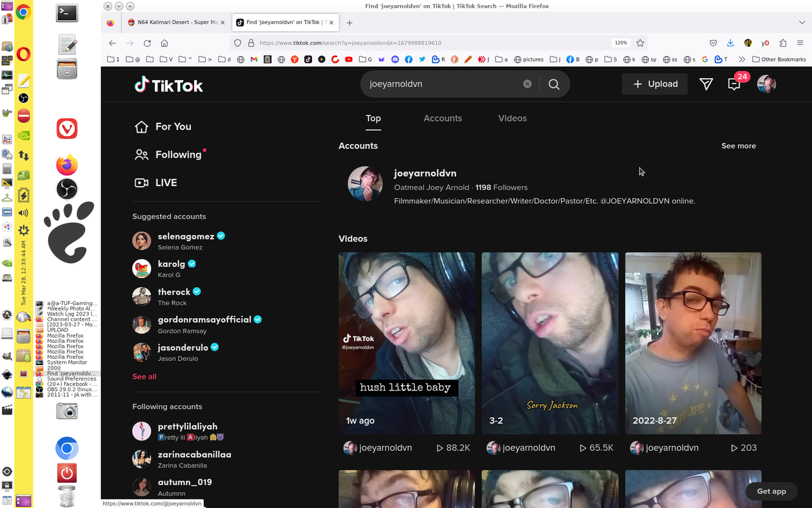Launch Google Chrome from the yellow panel

(23, 13)
